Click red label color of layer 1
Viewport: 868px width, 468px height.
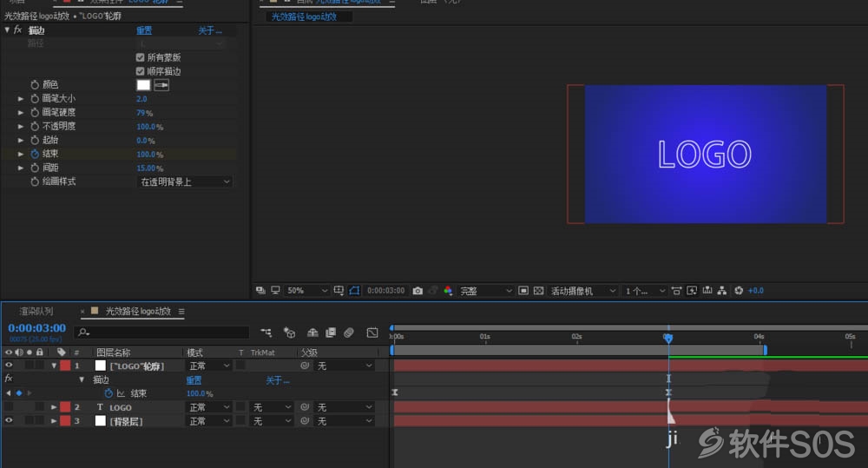pyautogui.click(x=65, y=365)
